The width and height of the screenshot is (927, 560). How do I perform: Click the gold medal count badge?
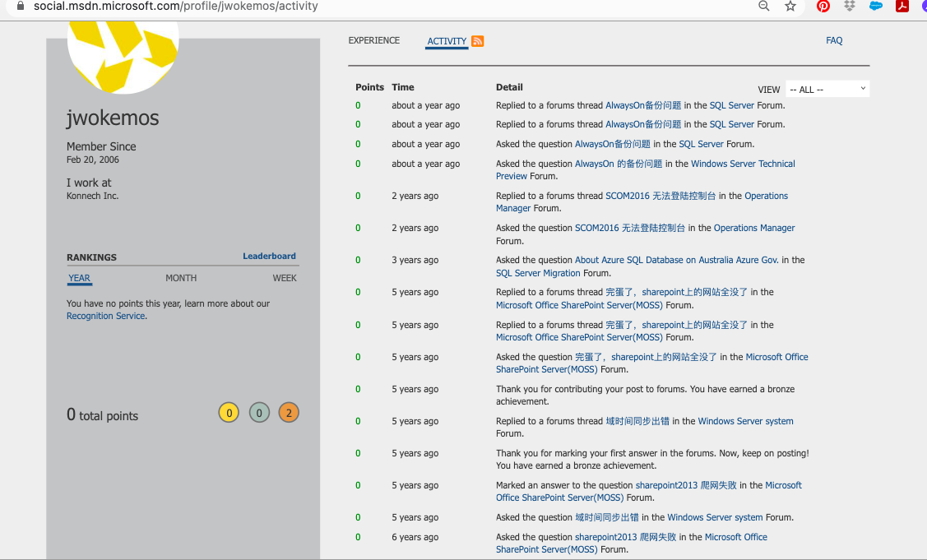click(x=229, y=413)
